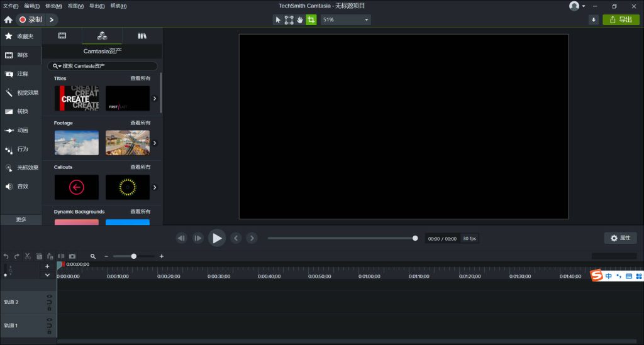Open the 动画 animations panel

(21, 130)
